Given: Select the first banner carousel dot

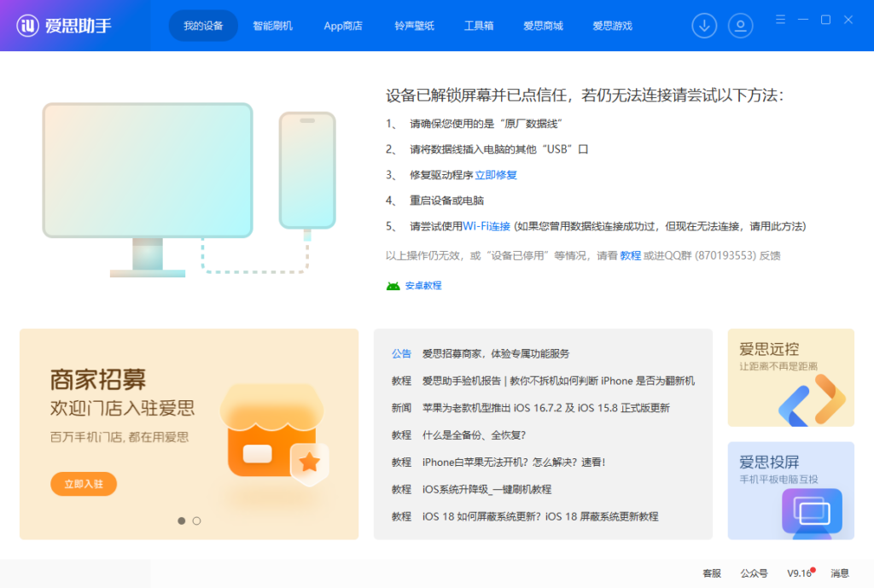Looking at the screenshot, I should click(x=181, y=521).
